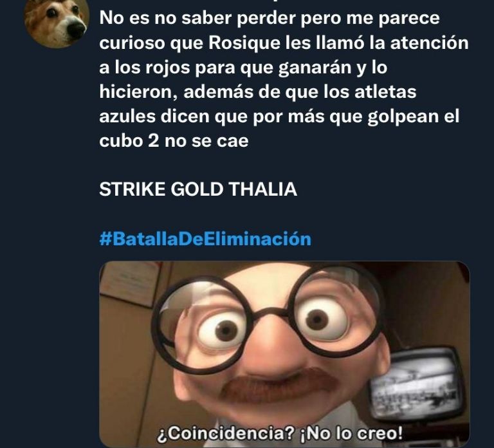Click the tweet line beginning 'hicieron, además'
Screen dimensions: 494x448
click(x=258, y=92)
